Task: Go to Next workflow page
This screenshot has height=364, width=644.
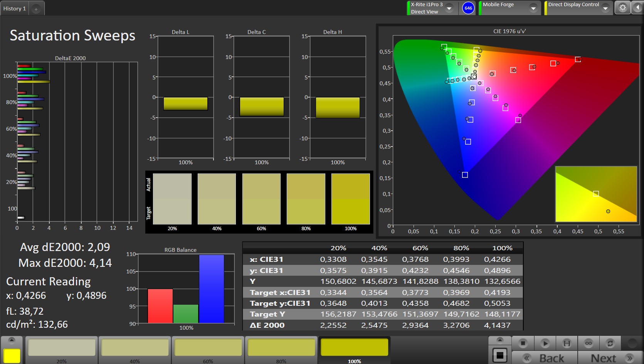Action: click(610, 358)
